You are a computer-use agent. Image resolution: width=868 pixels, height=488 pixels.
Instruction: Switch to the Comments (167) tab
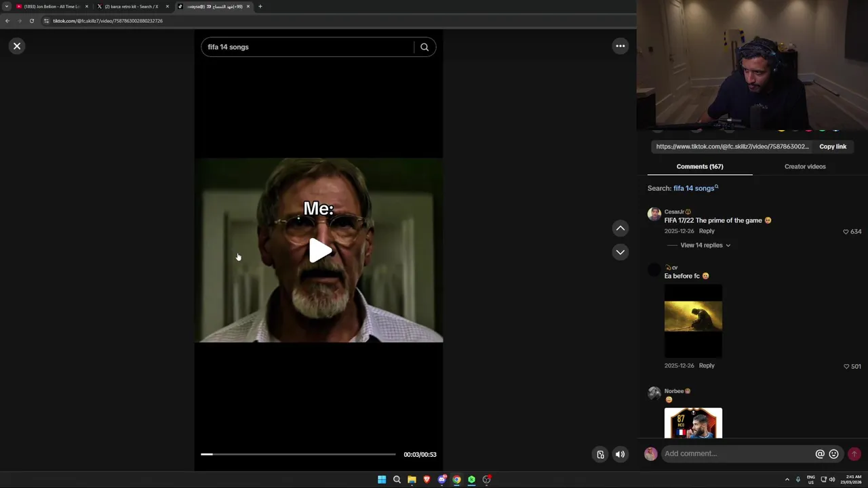click(700, 167)
